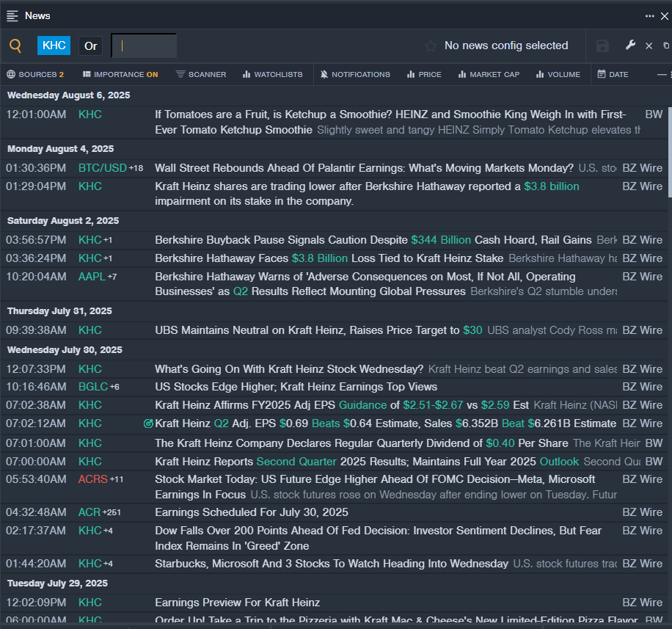The image size is (672, 629).
Task: Open 'Earnings Scheduled For July 30, 2025' headline
Action: 252,512
